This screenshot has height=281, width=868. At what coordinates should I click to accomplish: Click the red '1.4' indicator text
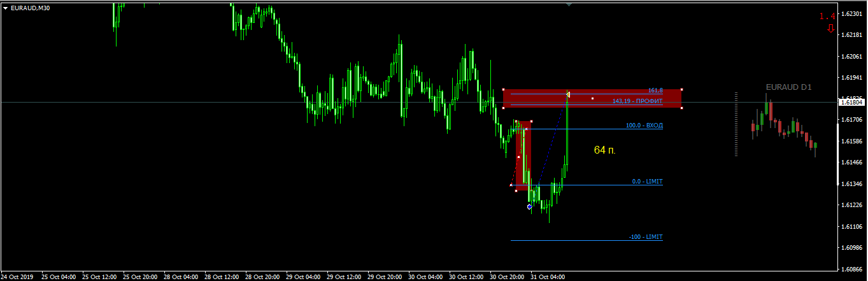pos(827,16)
